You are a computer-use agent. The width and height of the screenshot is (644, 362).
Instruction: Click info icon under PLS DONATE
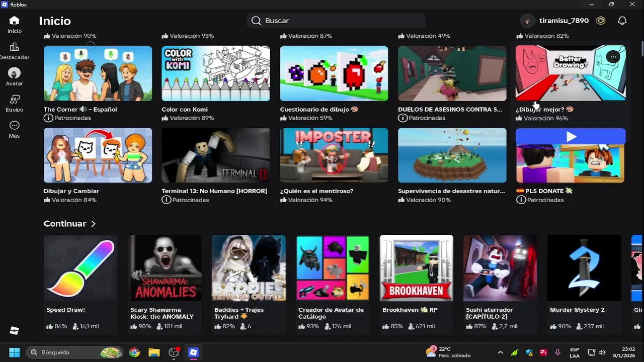521,200
